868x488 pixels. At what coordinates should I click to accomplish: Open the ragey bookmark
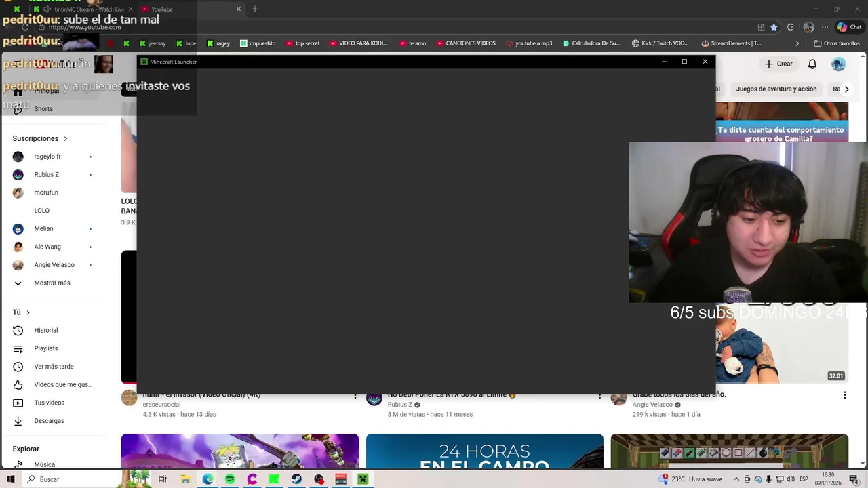218,43
